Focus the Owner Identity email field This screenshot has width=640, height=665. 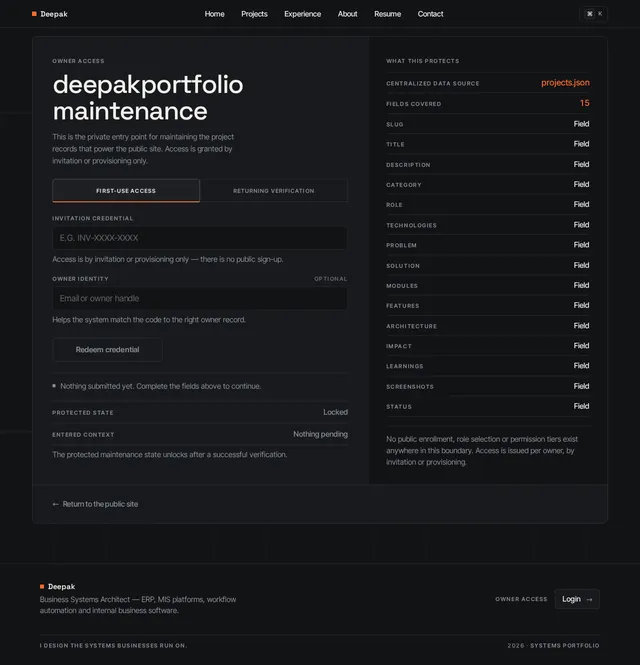200,298
